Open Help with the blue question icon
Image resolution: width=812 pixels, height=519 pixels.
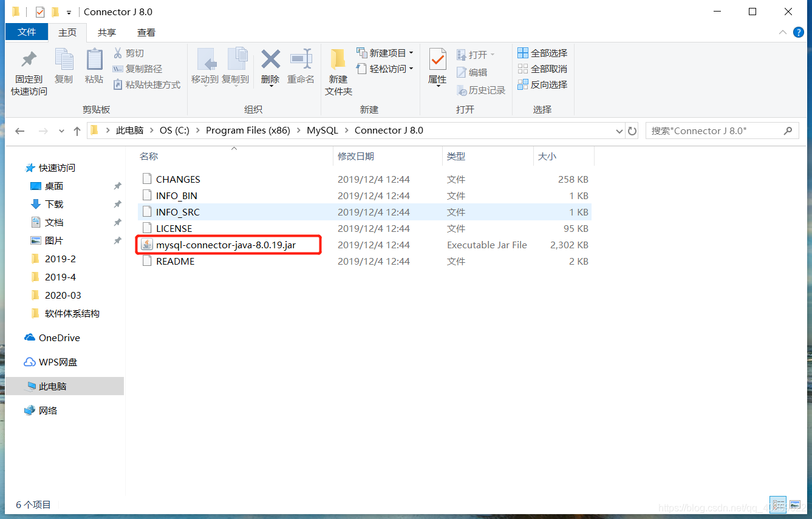(798, 32)
